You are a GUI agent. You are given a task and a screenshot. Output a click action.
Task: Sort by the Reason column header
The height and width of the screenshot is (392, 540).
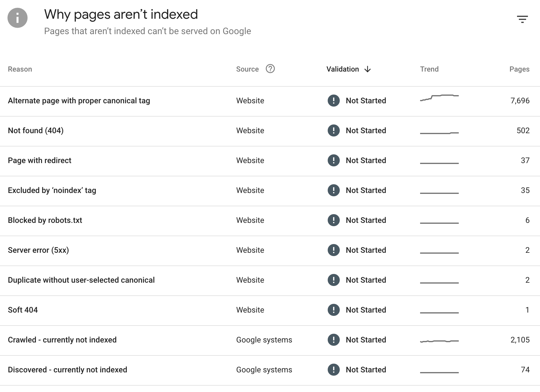pos(20,69)
